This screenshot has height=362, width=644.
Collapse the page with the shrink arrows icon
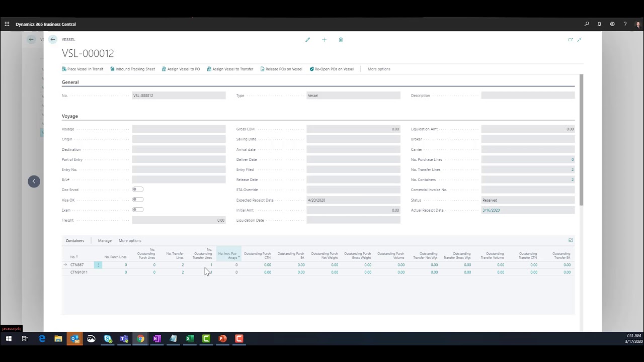pos(580,40)
